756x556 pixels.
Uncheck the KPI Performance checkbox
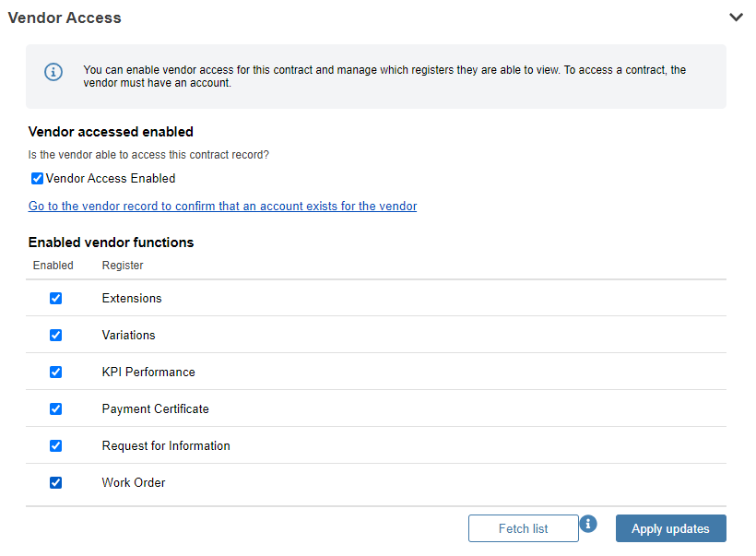click(x=56, y=372)
